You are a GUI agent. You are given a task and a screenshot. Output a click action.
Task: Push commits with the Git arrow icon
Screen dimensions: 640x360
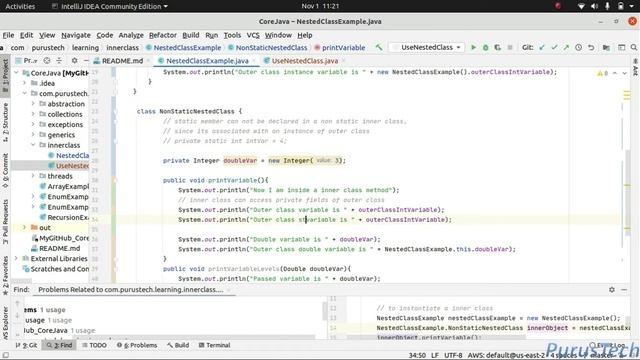(566, 48)
